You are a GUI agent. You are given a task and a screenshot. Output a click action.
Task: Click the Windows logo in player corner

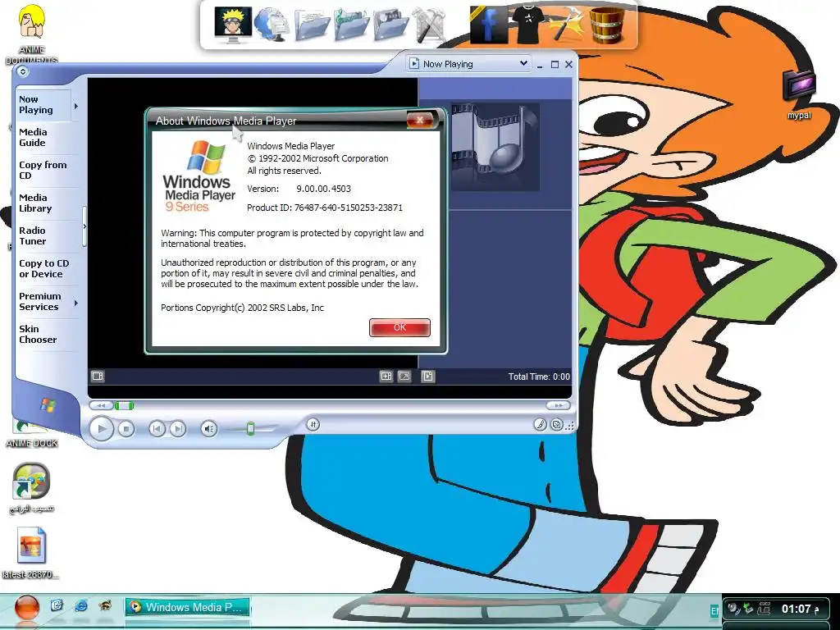[x=48, y=405]
